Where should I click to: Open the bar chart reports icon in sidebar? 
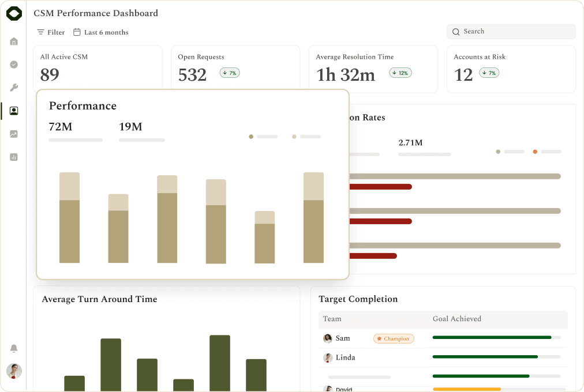(x=14, y=157)
